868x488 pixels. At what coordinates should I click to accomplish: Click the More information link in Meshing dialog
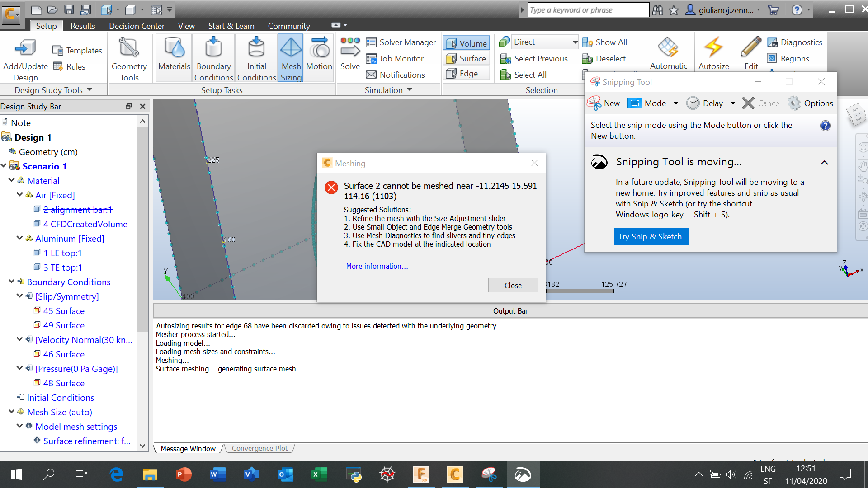(x=377, y=266)
